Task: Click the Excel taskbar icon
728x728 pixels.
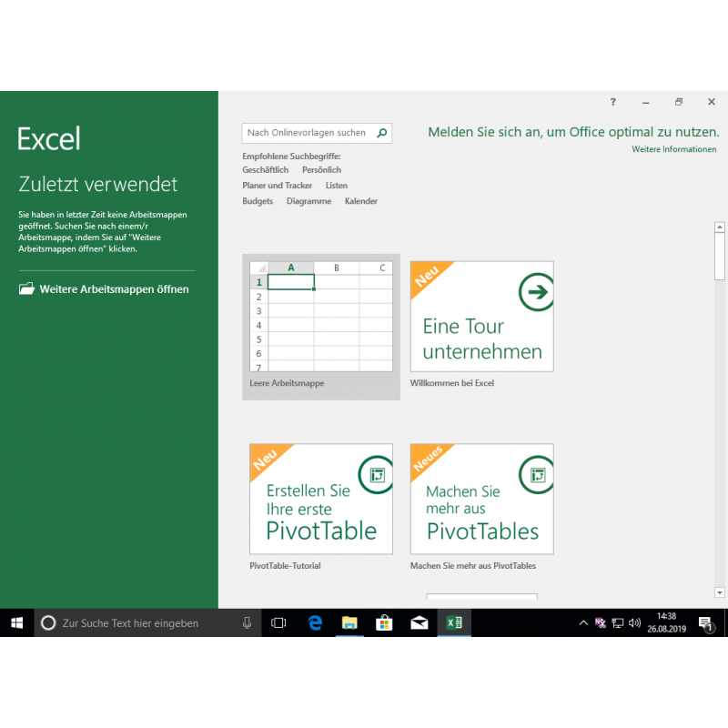Action: [x=454, y=622]
